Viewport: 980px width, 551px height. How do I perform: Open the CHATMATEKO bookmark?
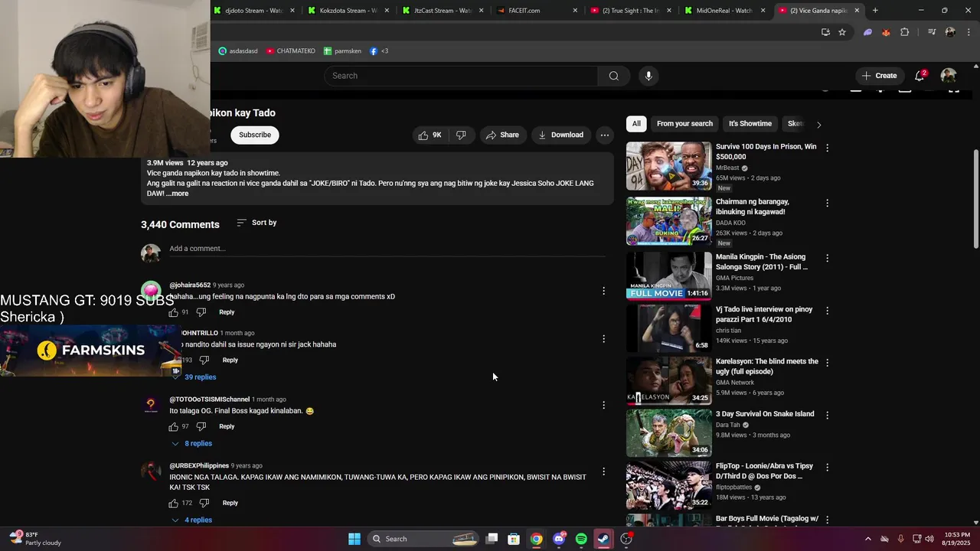(291, 51)
